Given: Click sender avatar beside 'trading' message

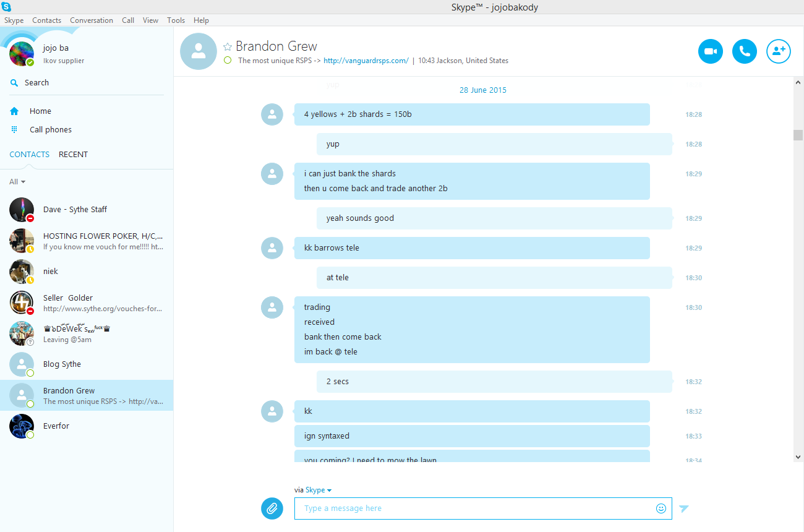Looking at the screenshot, I should click(x=272, y=307).
